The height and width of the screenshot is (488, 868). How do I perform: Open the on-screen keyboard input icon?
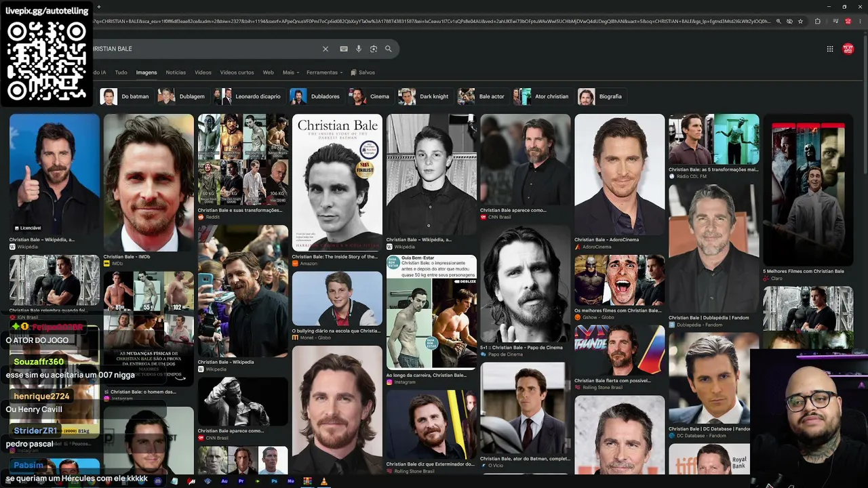pos(344,49)
